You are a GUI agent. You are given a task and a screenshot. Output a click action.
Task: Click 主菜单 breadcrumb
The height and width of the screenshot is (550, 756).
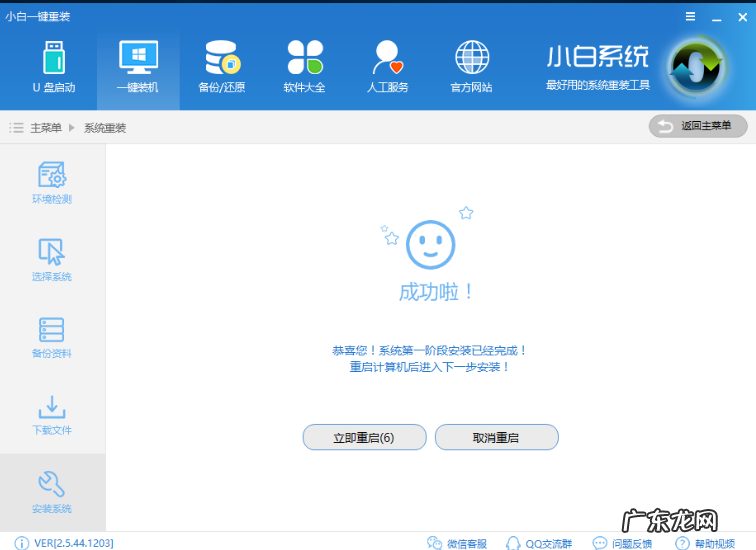tap(46, 128)
